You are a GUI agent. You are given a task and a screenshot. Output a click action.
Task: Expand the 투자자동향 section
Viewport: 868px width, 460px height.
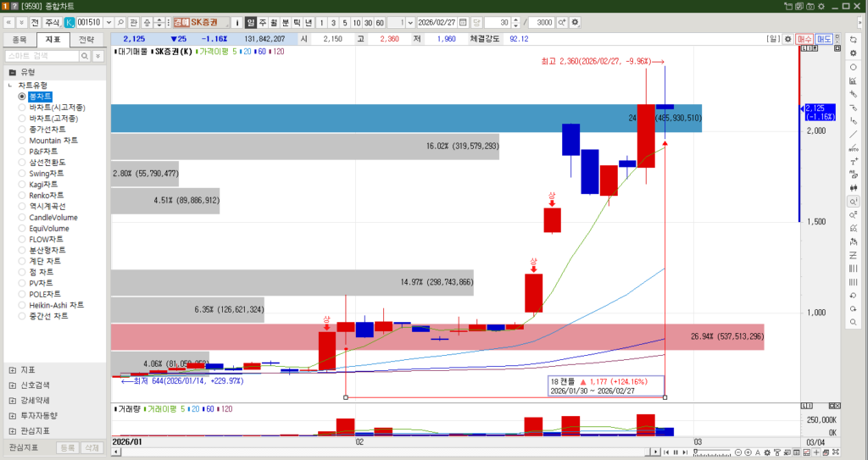tap(12, 415)
